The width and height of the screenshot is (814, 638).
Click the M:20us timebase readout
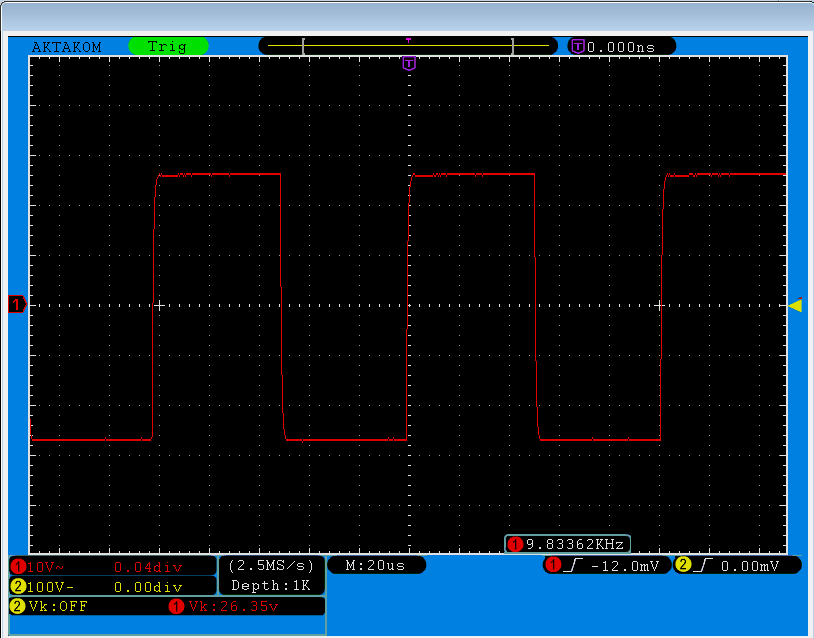coord(375,565)
